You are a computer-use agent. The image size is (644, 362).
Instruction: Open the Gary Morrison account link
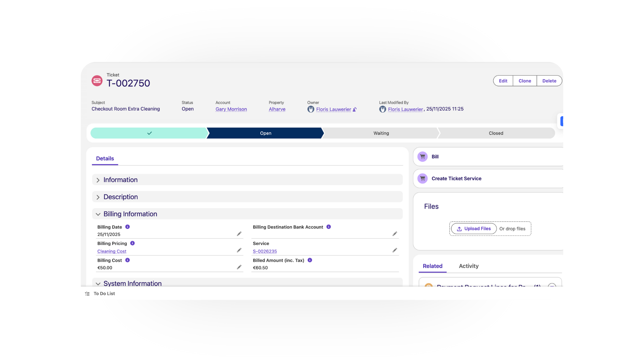coord(231,109)
